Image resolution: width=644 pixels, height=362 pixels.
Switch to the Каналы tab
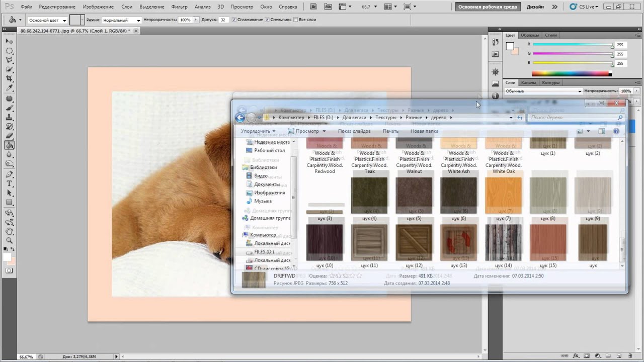(x=528, y=82)
